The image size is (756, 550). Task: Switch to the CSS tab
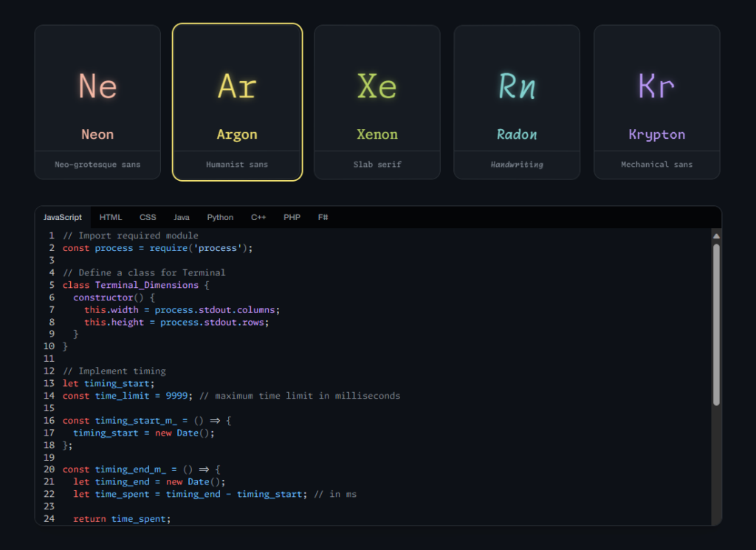point(148,217)
